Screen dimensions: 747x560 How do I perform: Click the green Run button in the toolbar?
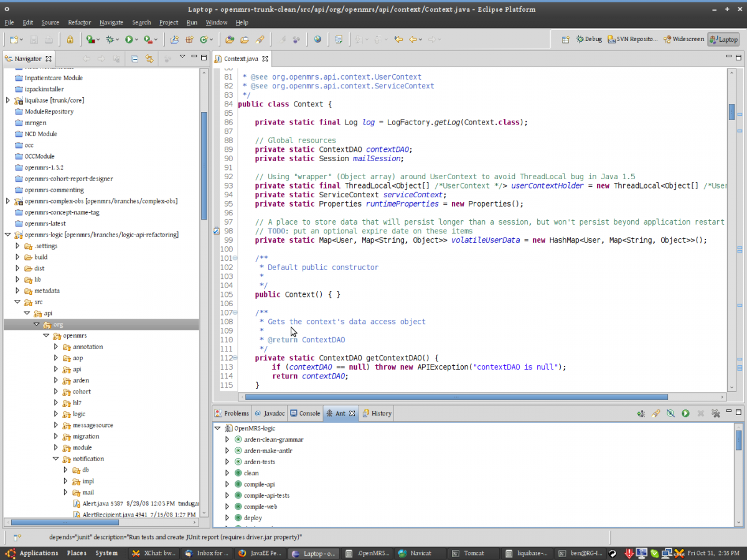point(129,39)
